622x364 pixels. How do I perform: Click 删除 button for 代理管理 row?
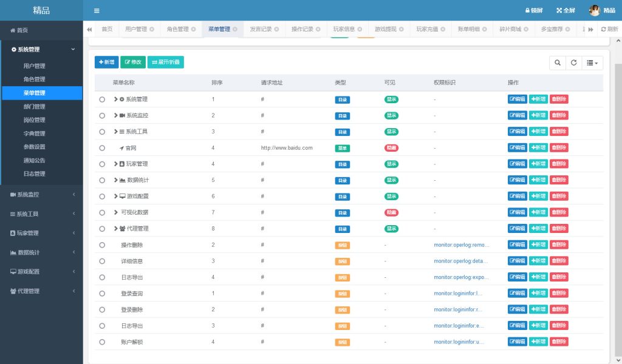coord(559,229)
